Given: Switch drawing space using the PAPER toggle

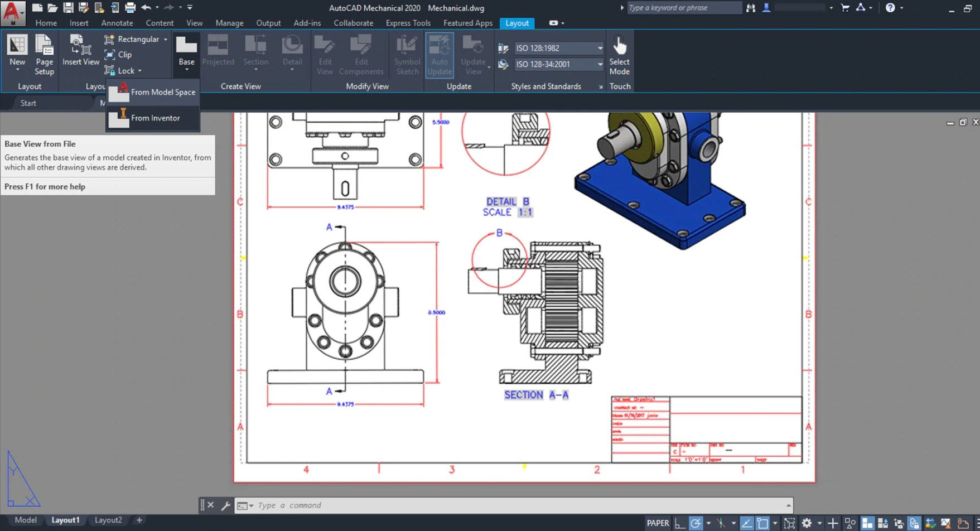Looking at the screenshot, I should [x=658, y=523].
